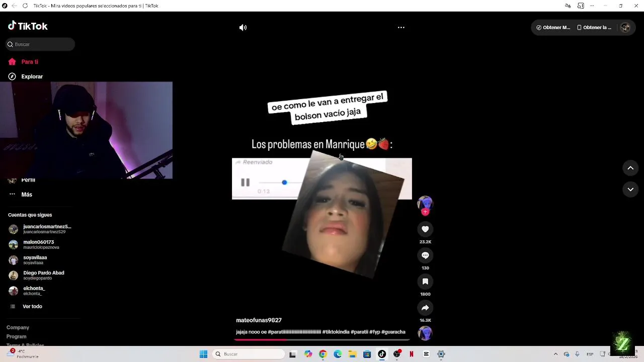Open the Explorar page
The width and height of the screenshot is (644, 362).
(x=26, y=76)
